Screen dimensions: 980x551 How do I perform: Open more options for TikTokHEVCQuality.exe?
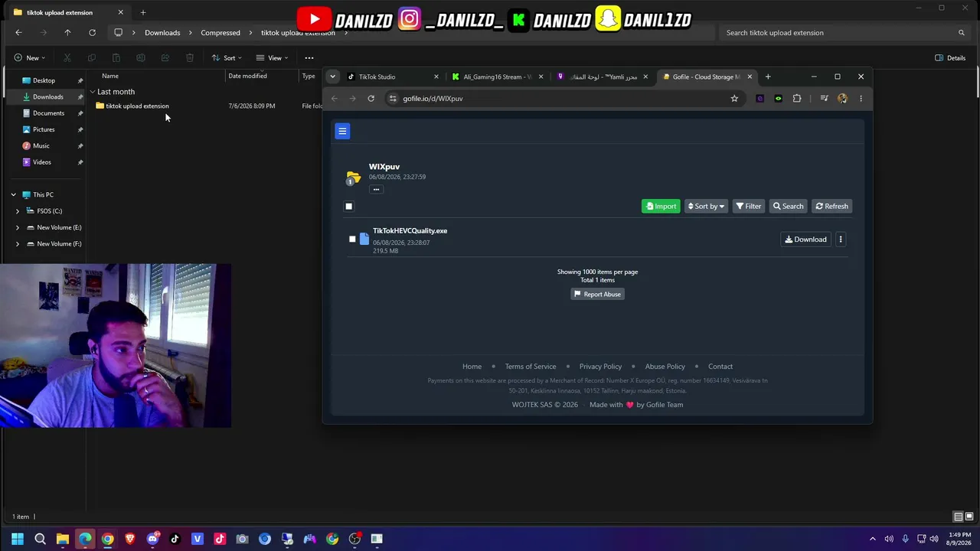(841, 240)
